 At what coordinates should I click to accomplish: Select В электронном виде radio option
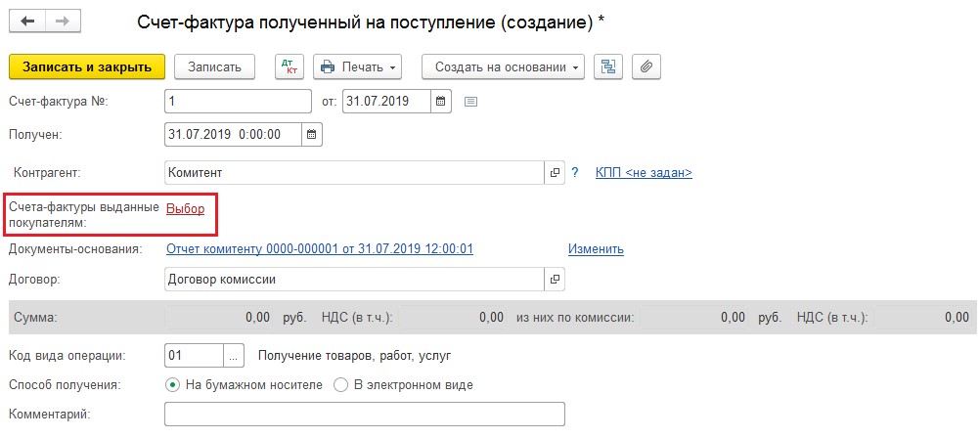[x=340, y=385]
